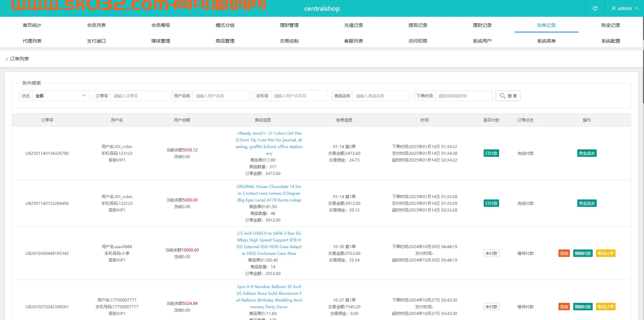The height and width of the screenshot is (320, 644).
Task: Click the 搜索 button
Action: pos(508,96)
